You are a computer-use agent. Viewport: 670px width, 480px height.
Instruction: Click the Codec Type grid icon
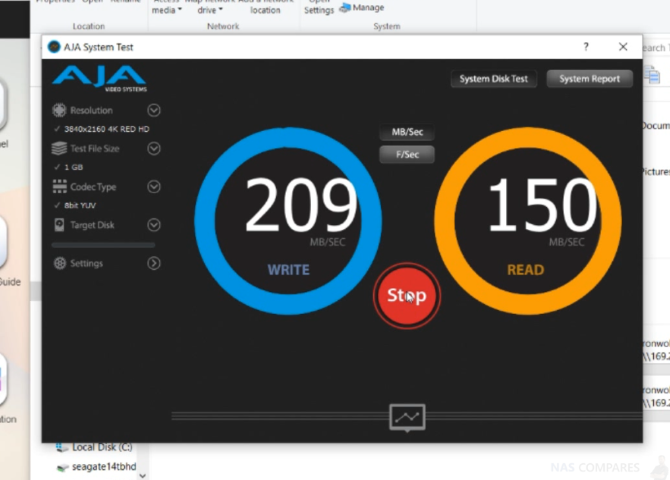coord(59,186)
